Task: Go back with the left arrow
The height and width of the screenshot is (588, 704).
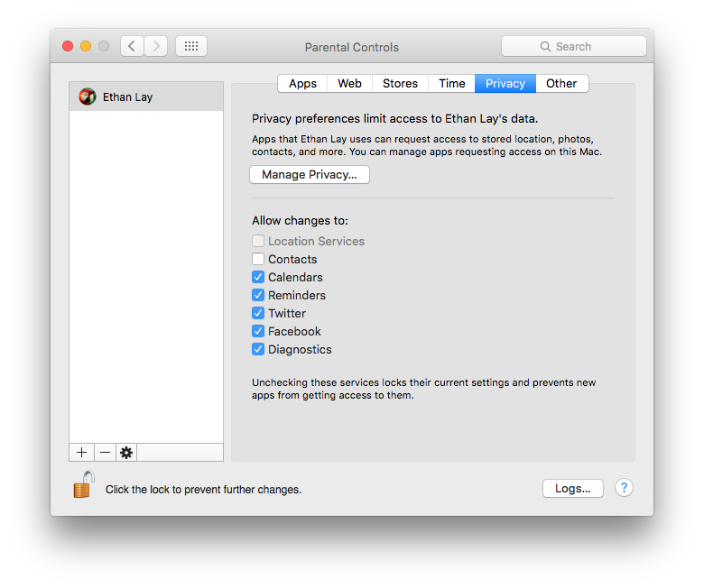Action: coord(133,46)
